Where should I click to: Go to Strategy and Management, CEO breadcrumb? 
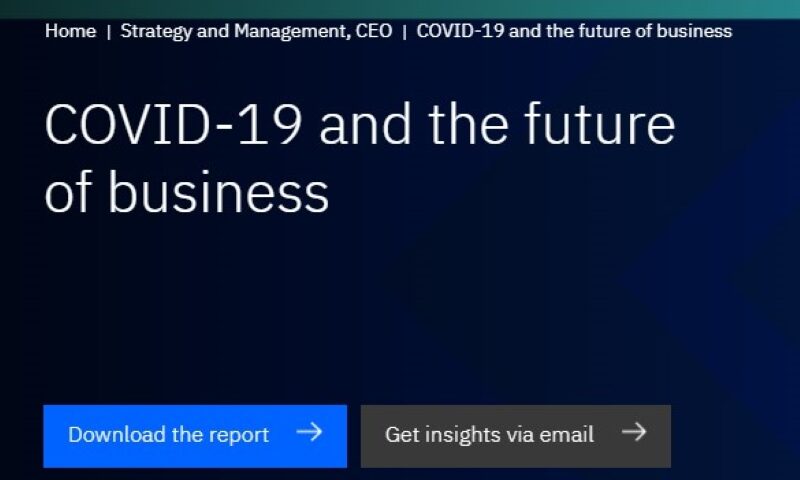(x=256, y=31)
